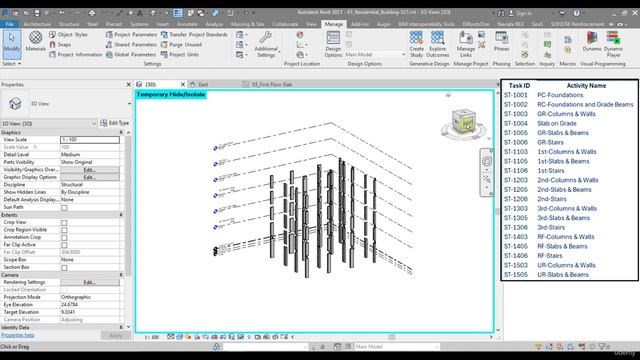640x360 pixels.
Task: Toggle the Section Box checkbox
Action: pos(64,268)
